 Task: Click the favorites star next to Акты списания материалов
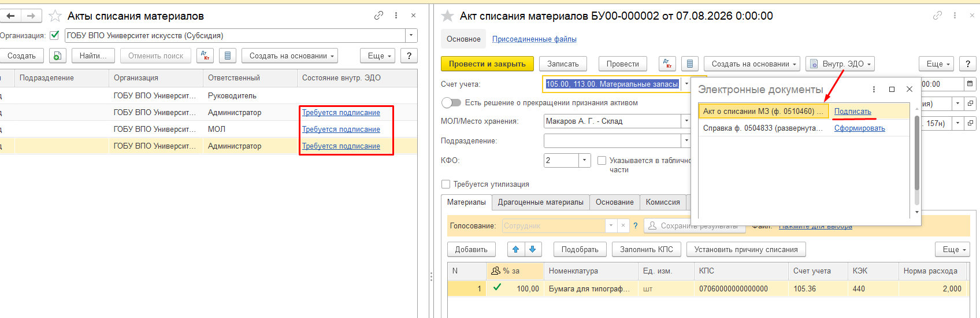[55, 16]
